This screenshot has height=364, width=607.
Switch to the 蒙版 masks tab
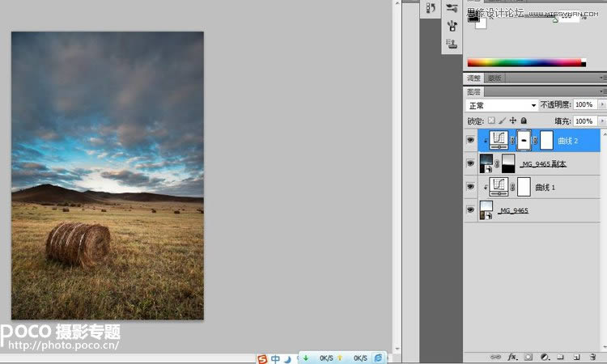coord(494,78)
